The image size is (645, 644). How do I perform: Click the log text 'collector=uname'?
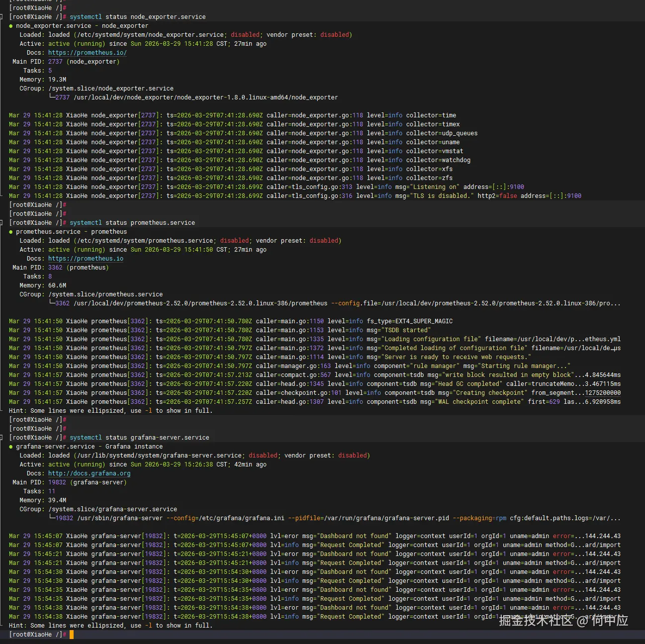coord(433,142)
